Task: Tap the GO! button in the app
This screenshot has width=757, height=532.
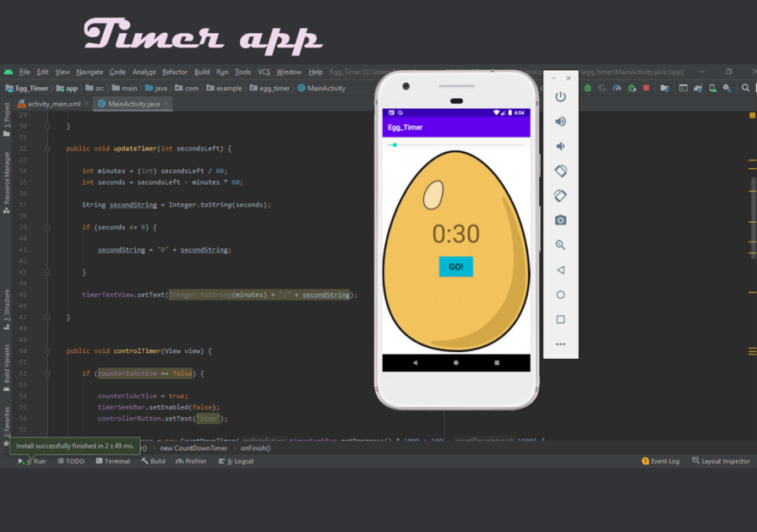Action: (x=455, y=267)
